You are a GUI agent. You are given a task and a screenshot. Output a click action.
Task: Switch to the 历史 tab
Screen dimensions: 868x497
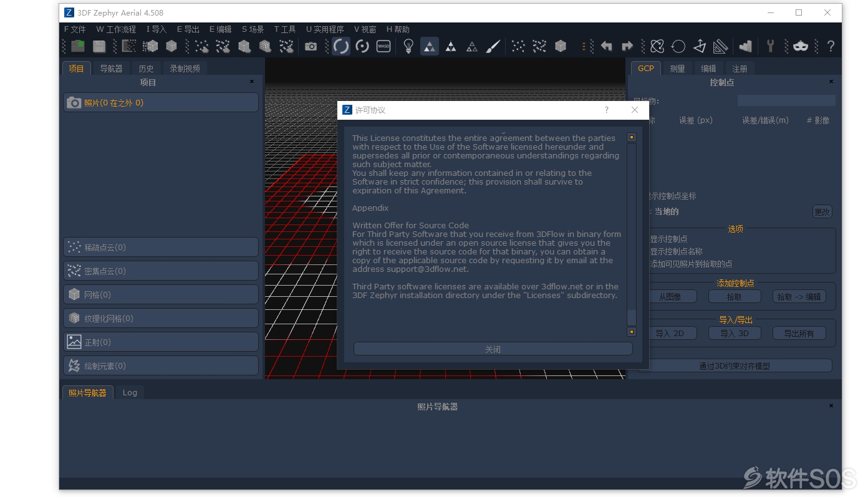tap(147, 69)
